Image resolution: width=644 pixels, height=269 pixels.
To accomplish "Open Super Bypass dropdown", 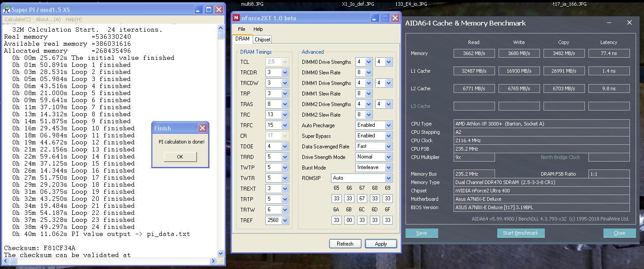I will tap(388, 136).
